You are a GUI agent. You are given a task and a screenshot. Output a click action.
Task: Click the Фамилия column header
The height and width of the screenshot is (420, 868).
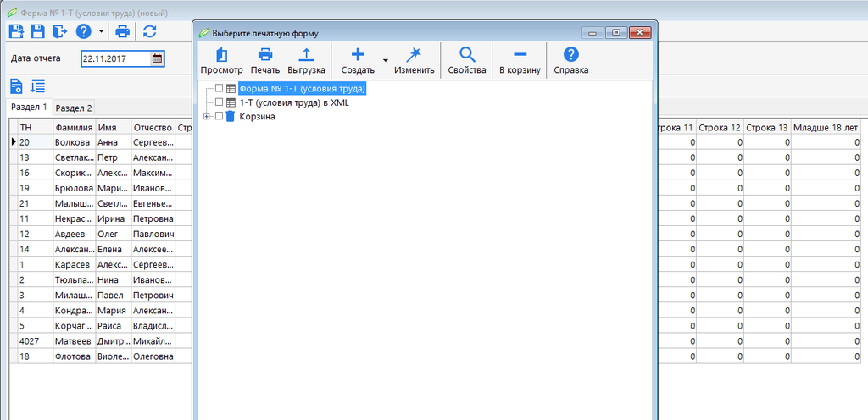click(x=75, y=128)
